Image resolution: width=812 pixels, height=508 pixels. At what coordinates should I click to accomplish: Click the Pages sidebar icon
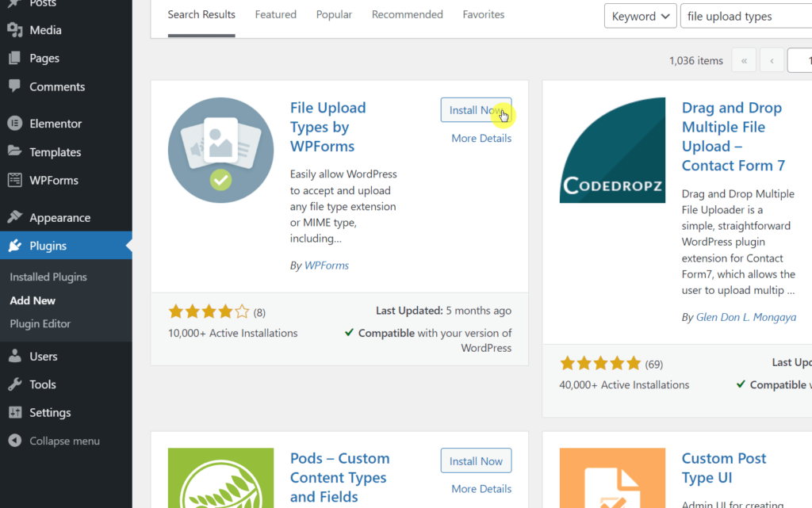pos(15,58)
